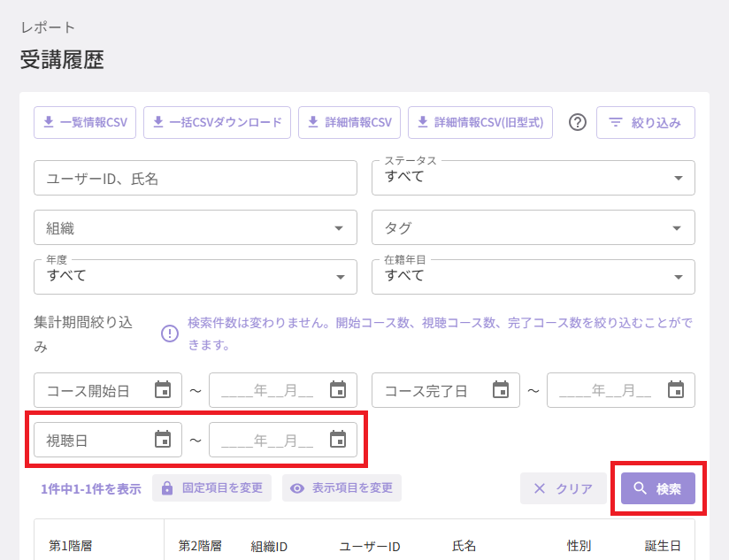Viewport: 729px width, 560px height.
Task: Open calendar for コース完了日 start date
Action: 501,389
